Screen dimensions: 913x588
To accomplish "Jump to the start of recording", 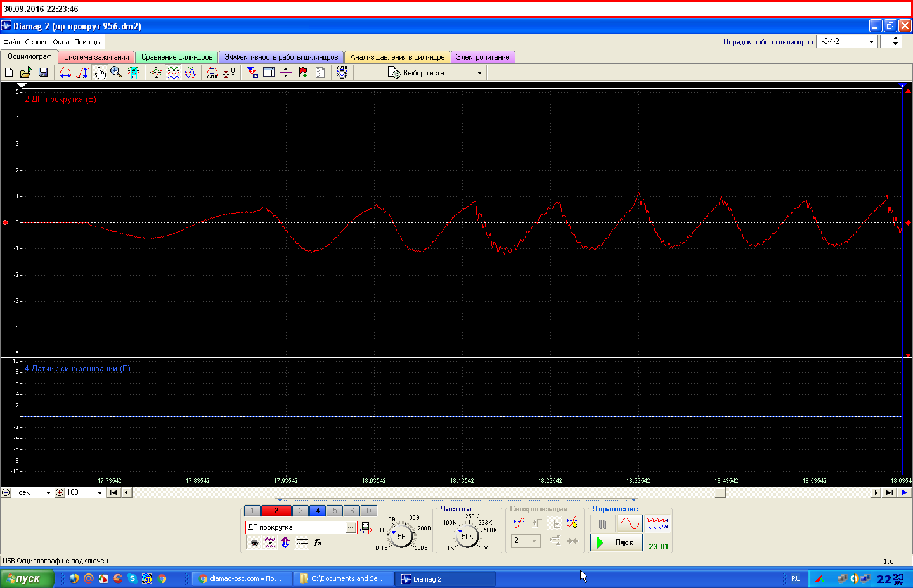I will (x=113, y=493).
